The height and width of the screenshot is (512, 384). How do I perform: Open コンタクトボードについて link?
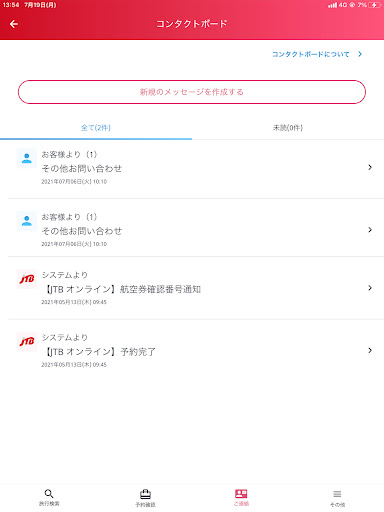pos(317,54)
